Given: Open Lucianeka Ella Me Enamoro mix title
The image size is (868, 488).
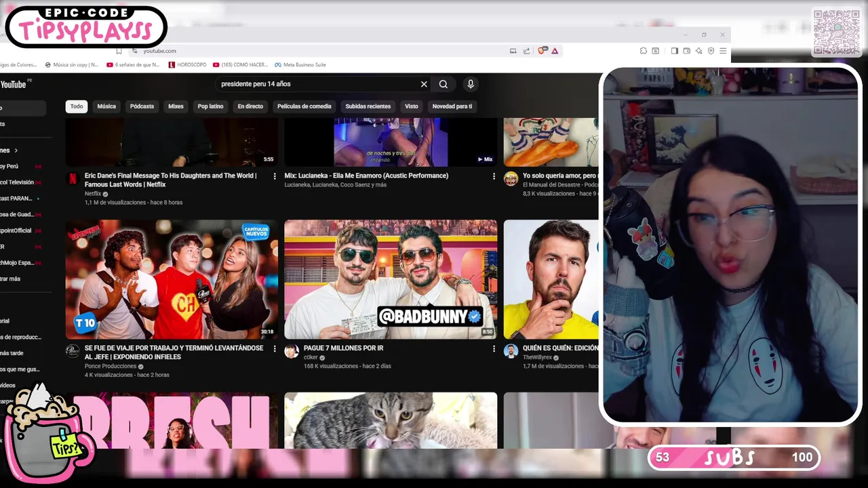Looking at the screenshot, I should (x=366, y=176).
